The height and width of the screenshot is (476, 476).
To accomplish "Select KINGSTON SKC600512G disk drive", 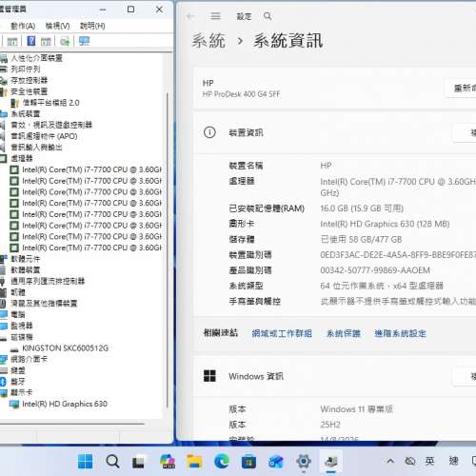I will pyautogui.click(x=66, y=348).
